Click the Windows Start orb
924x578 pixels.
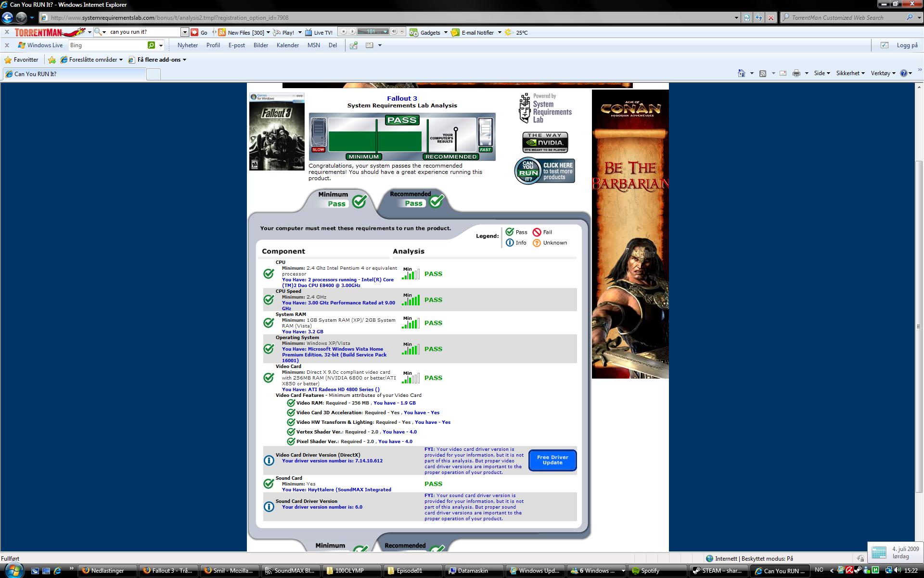tap(13, 570)
